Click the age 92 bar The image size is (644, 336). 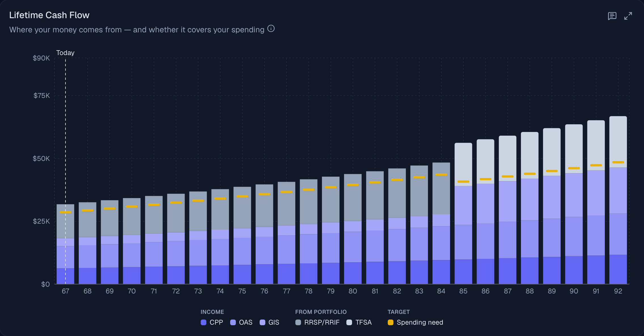click(618, 200)
